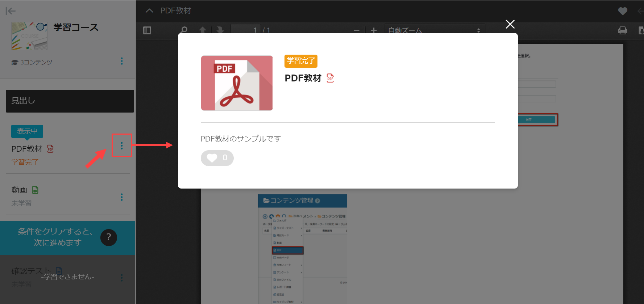This screenshot has height=304, width=644.
Task: Click the heart like button showing 0
Action: click(217, 158)
